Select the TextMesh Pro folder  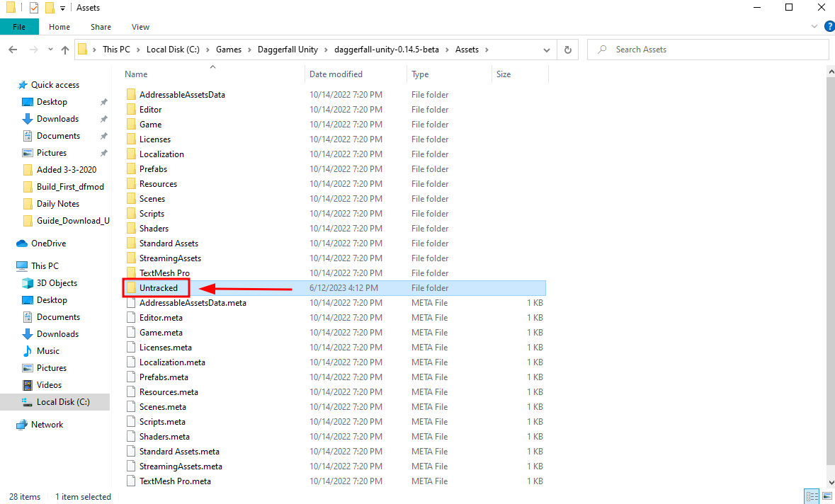164,273
